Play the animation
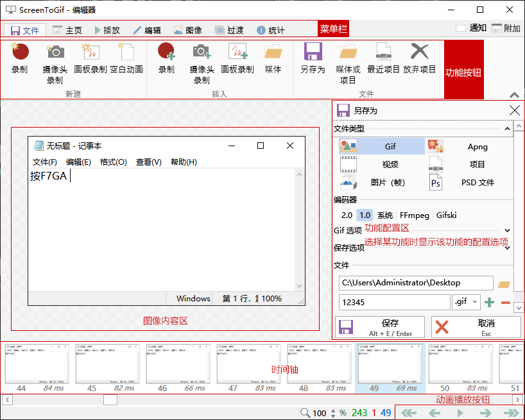The image size is (525, 420). [460, 413]
